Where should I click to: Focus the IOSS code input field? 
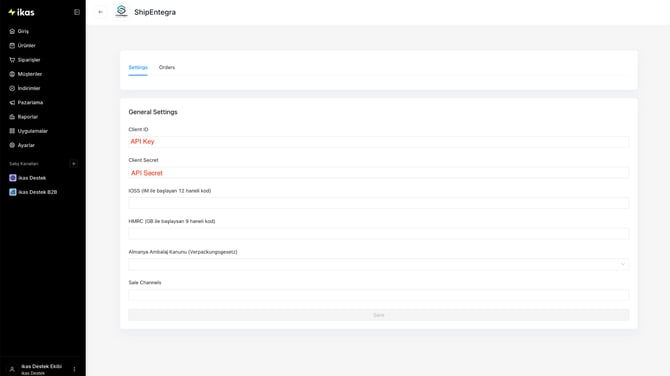[379, 203]
